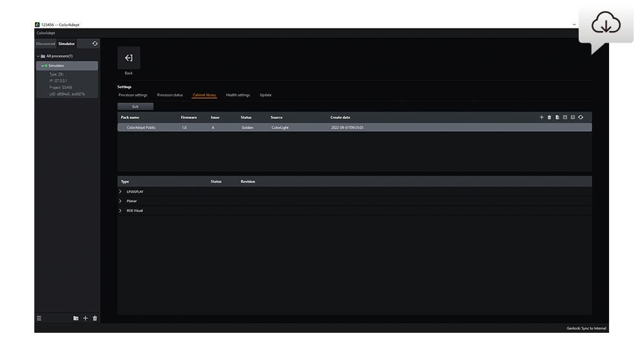This screenshot has width=644, height=338.
Task: Open the Update tab
Action: (x=265, y=95)
